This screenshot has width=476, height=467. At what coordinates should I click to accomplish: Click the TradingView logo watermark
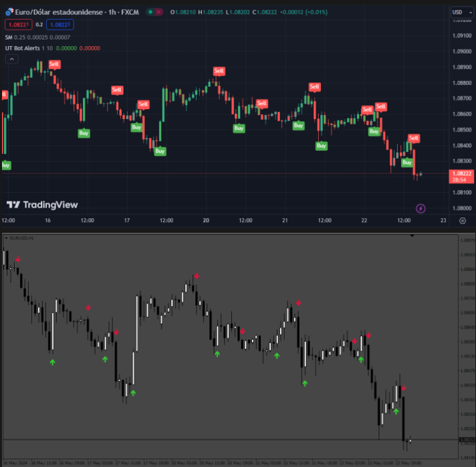click(x=42, y=205)
